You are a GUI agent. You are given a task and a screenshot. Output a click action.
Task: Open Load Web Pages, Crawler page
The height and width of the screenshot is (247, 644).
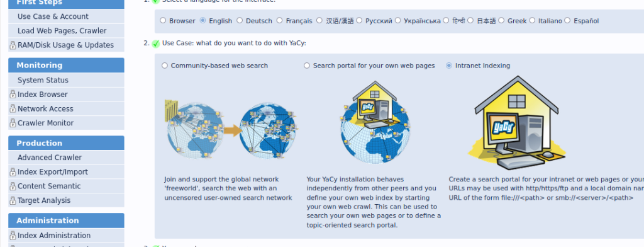[x=66, y=31]
